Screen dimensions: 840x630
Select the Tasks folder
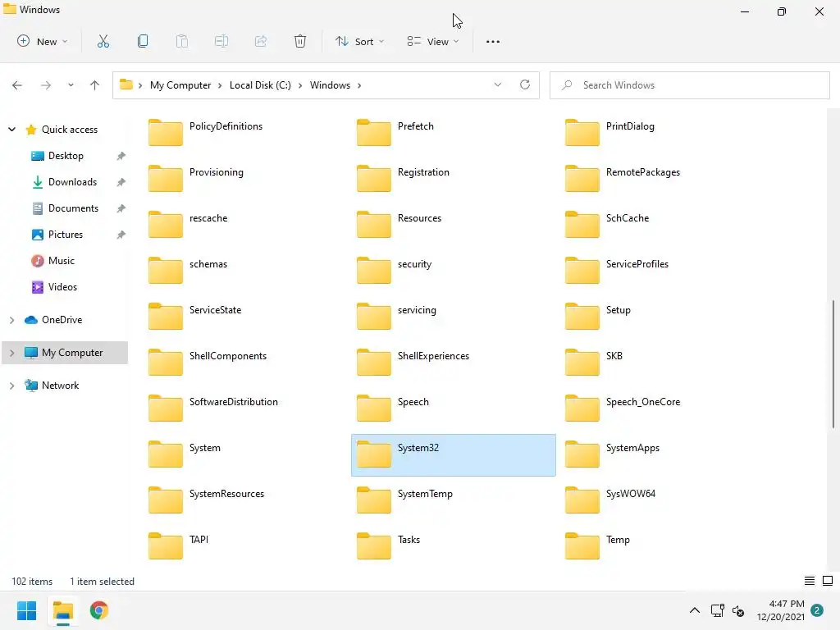click(x=389, y=546)
